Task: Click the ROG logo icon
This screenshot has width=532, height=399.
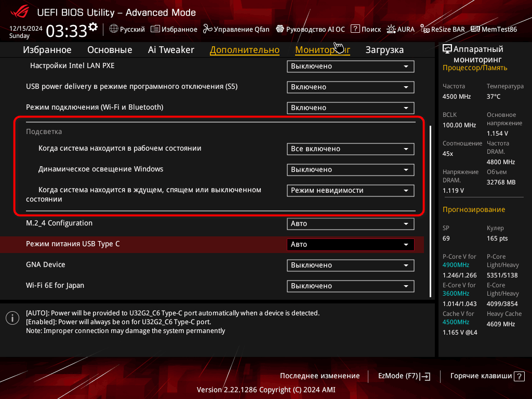Action: tap(20, 11)
